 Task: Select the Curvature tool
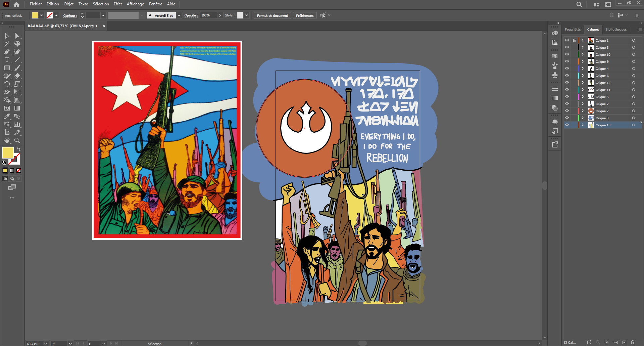(17, 52)
